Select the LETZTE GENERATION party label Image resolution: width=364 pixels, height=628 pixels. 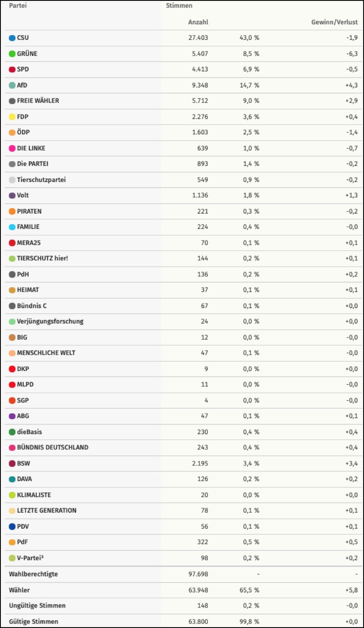pyautogui.click(x=47, y=511)
